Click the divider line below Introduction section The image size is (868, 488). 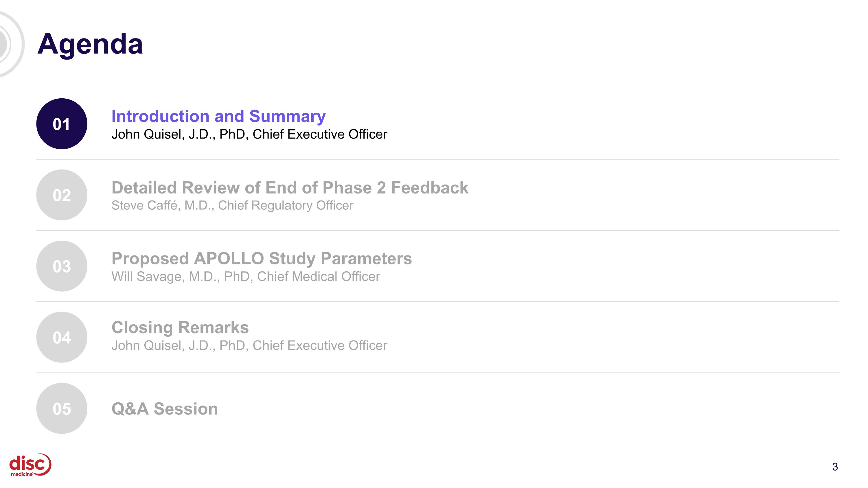pyautogui.click(x=438, y=159)
